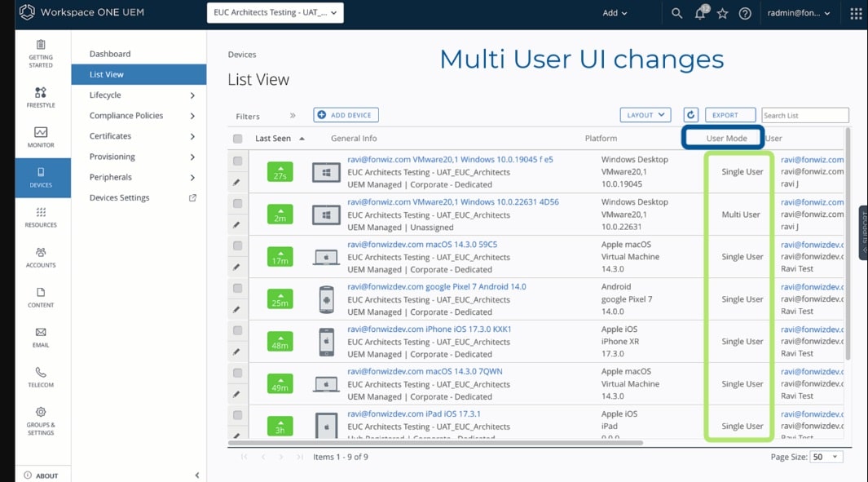Open the Telecom sidebar section
868x482 pixels.
[x=41, y=378]
